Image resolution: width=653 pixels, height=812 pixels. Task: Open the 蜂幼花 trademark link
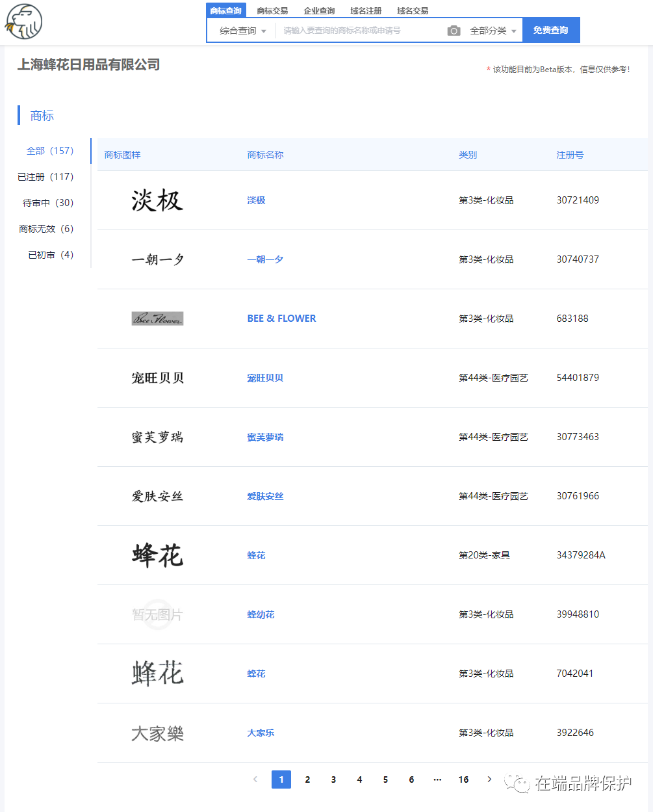coord(261,614)
